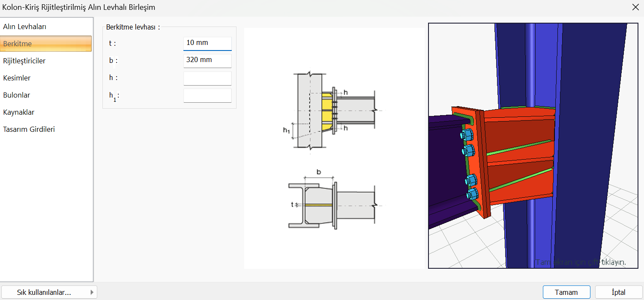This screenshot has height=300, width=644.
Task: Show the Kaynaklar settings
Action: 19,112
